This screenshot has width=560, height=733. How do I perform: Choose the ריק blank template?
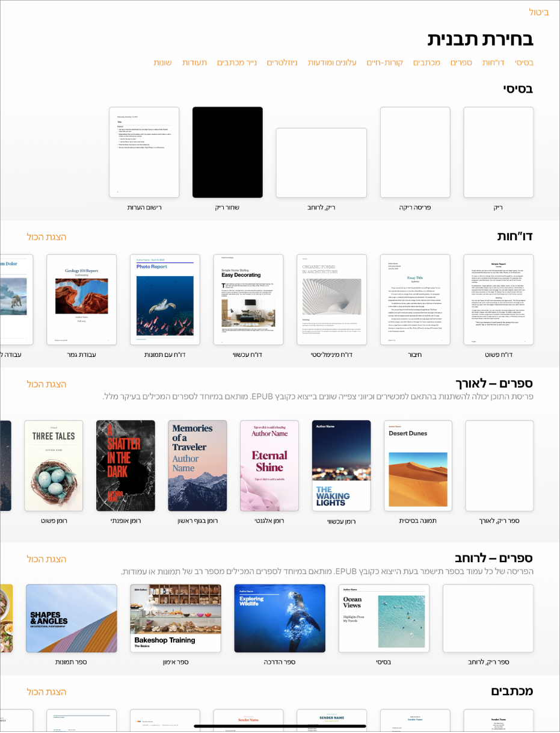pos(498,152)
